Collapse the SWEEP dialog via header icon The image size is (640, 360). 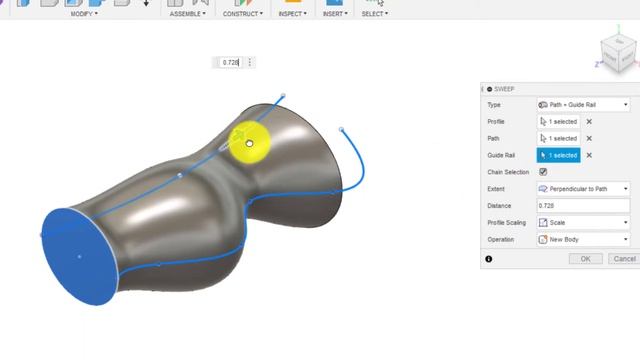(x=489, y=89)
